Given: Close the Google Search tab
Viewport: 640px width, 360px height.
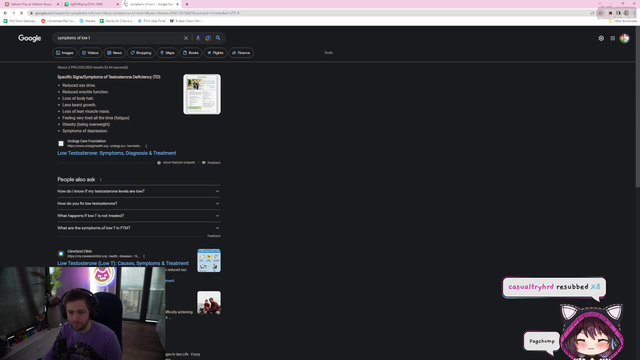Looking at the screenshot, I should click(x=178, y=4).
